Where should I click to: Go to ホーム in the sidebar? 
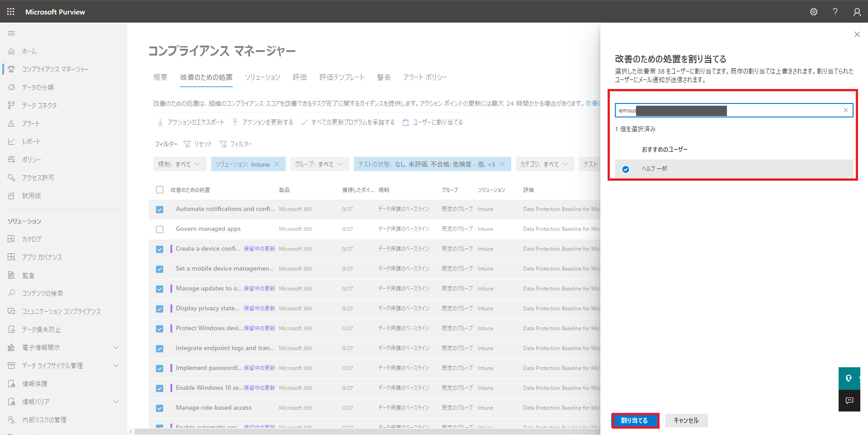point(29,51)
